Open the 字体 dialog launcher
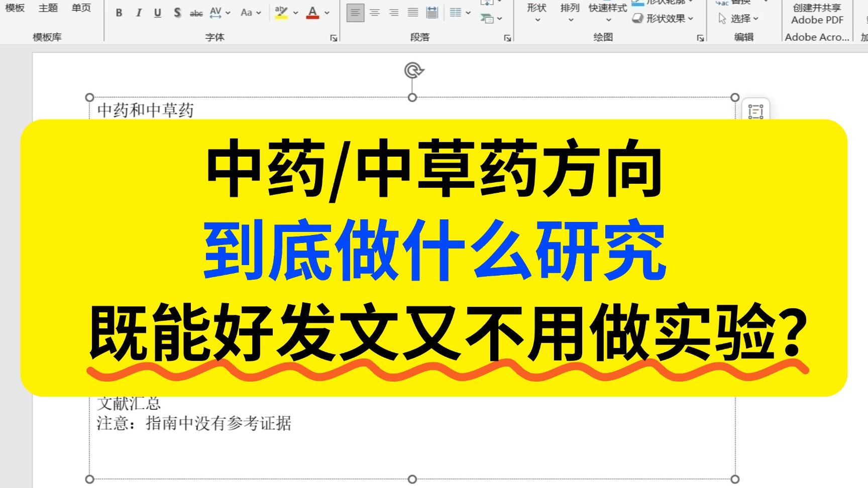This screenshot has width=868, height=488. click(x=334, y=37)
